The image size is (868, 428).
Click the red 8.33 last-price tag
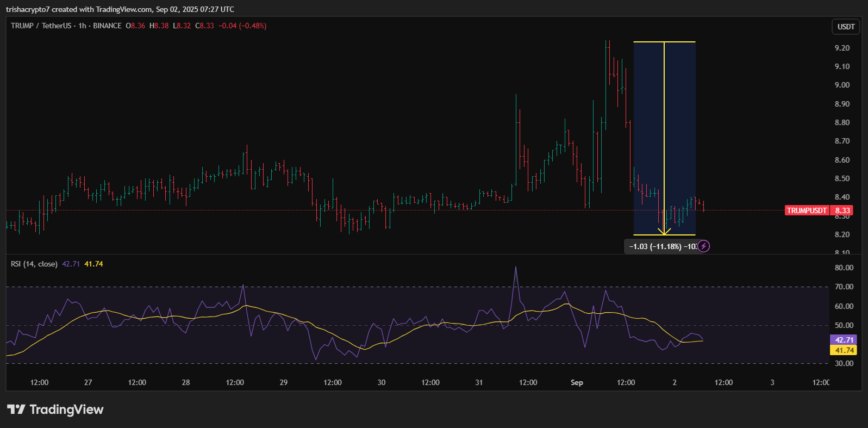842,210
